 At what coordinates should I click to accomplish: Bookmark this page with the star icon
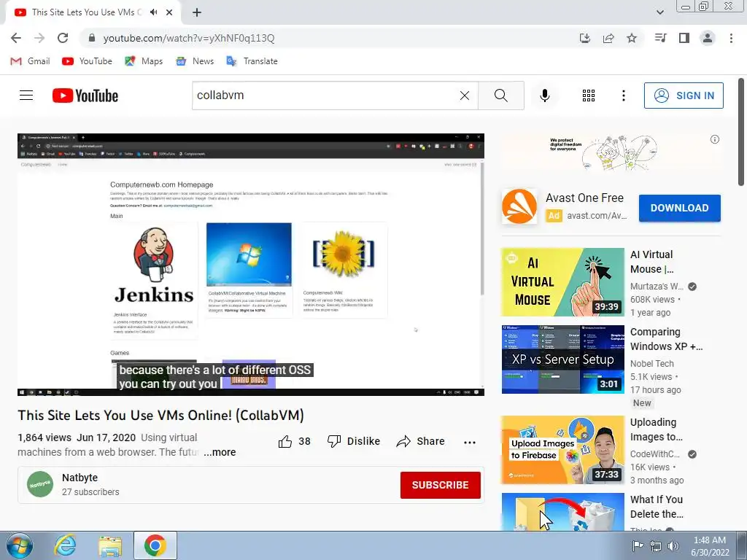click(632, 38)
